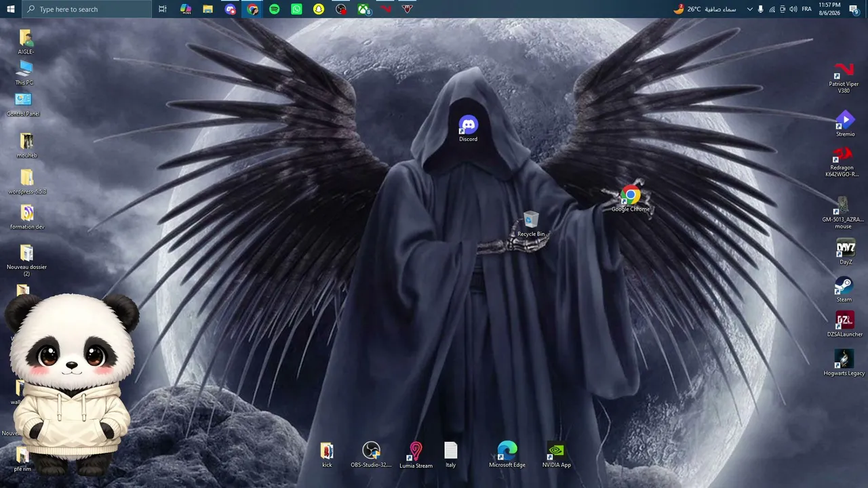868x488 pixels.
Task: Select the mouheb folder
Action: pos(26,146)
